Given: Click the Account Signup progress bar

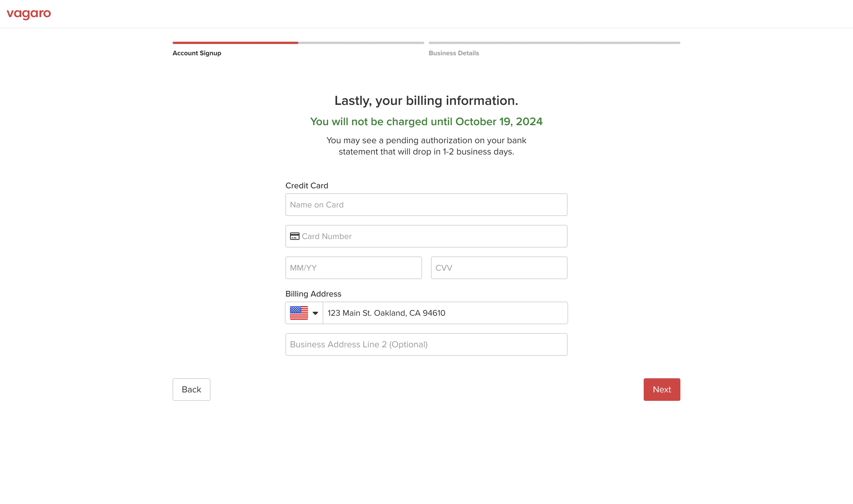Looking at the screenshot, I should (298, 43).
